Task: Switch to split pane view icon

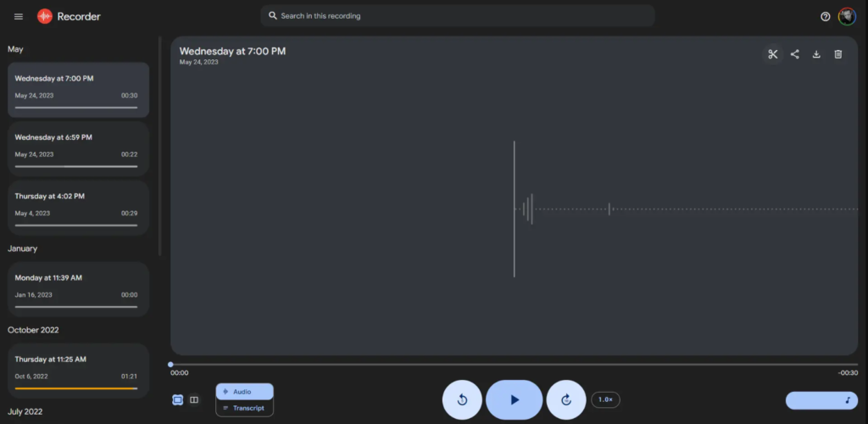Action: pos(194,399)
